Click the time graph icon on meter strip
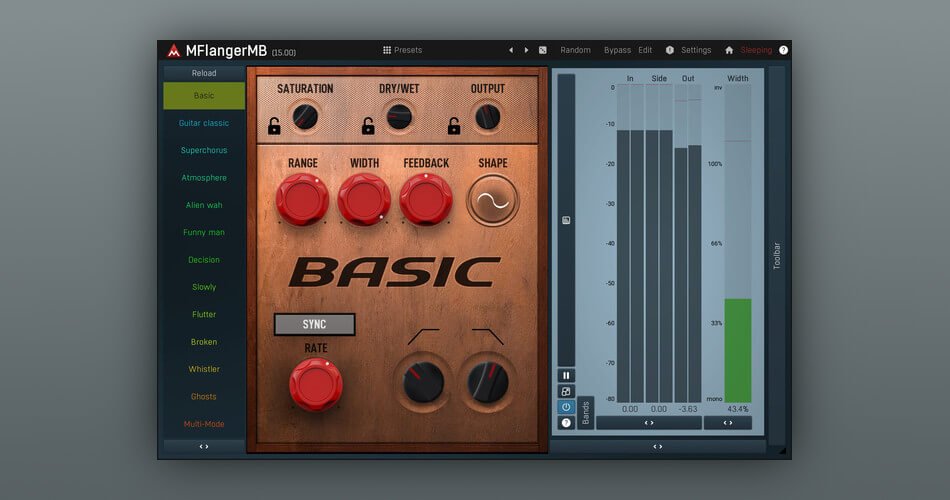This screenshot has height=500, width=950. pyautogui.click(x=566, y=220)
